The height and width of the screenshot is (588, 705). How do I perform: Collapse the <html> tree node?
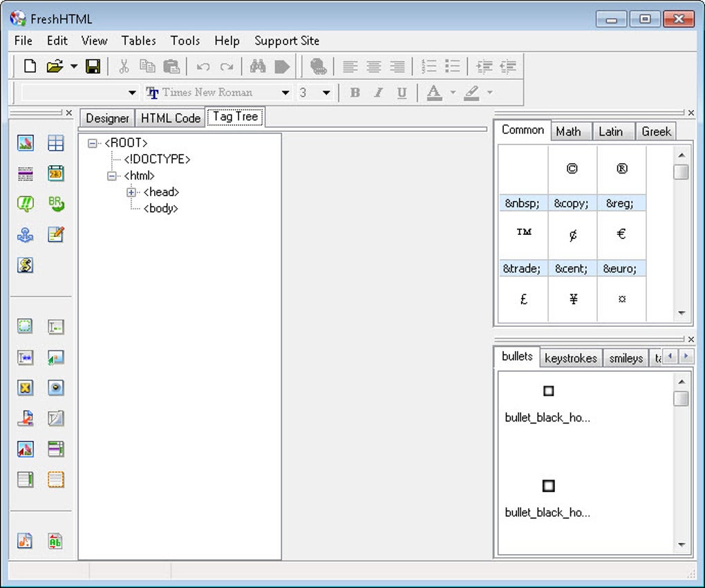(111, 176)
